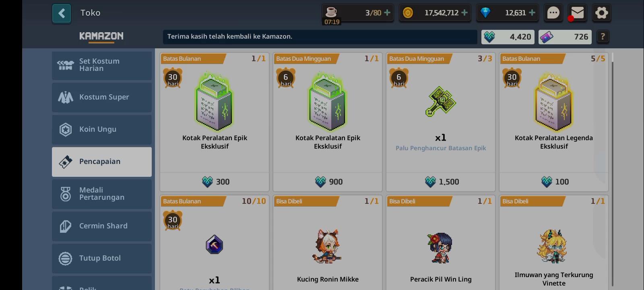Switch to Kostum Super tab

pyautogui.click(x=102, y=97)
